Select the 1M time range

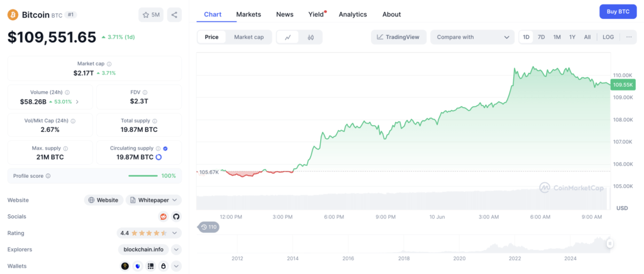pyautogui.click(x=557, y=37)
